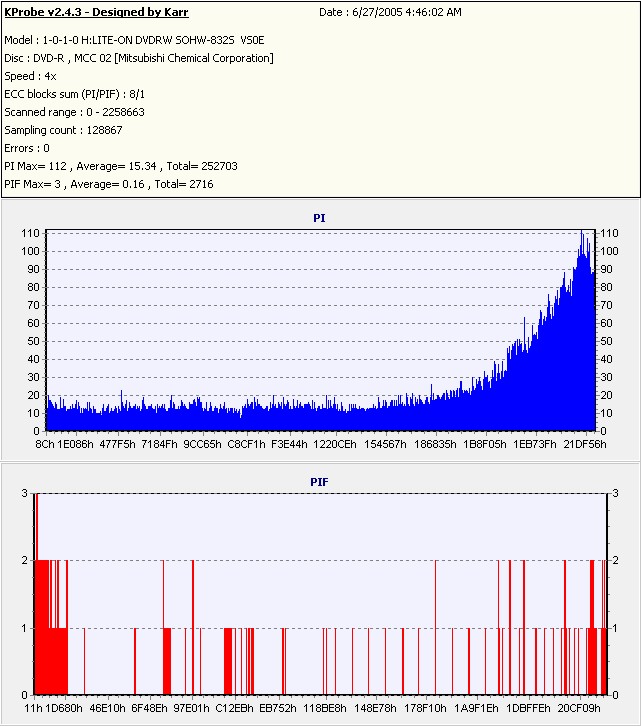The image size is (641, 726).
Task: Click the PIF spike reaching 3 at left
Action: click(36, 528)
